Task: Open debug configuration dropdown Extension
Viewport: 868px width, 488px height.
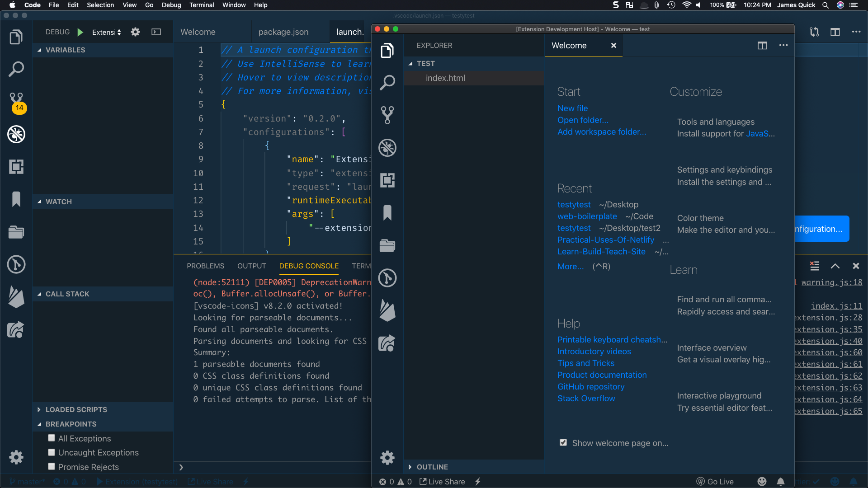Action: tap(106, 32)
